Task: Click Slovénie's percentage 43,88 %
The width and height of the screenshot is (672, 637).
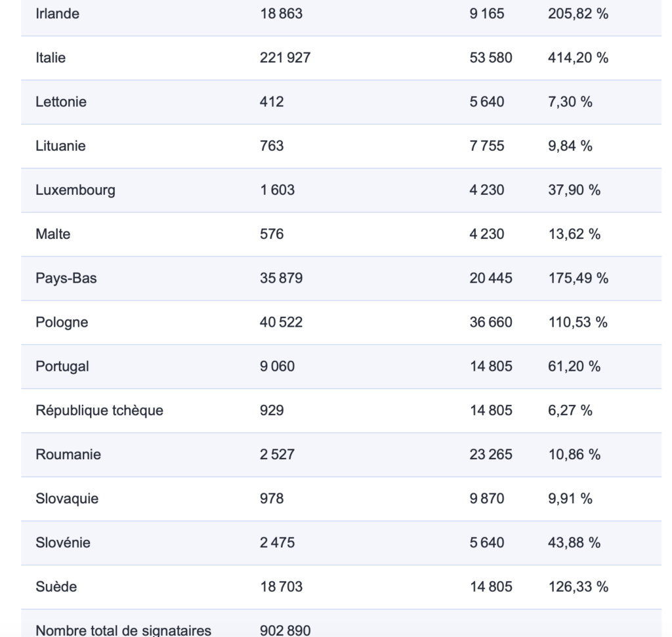Action: (574, 543)
